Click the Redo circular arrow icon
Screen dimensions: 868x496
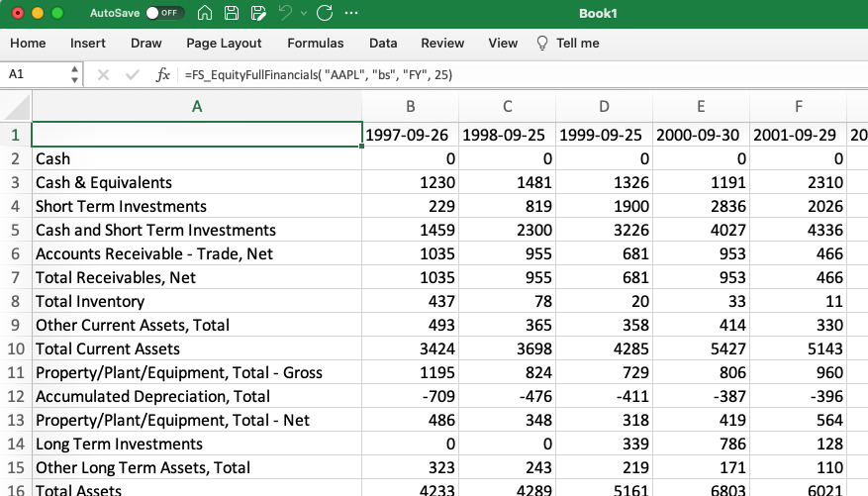pyautogui.click(x=325, y=13)
